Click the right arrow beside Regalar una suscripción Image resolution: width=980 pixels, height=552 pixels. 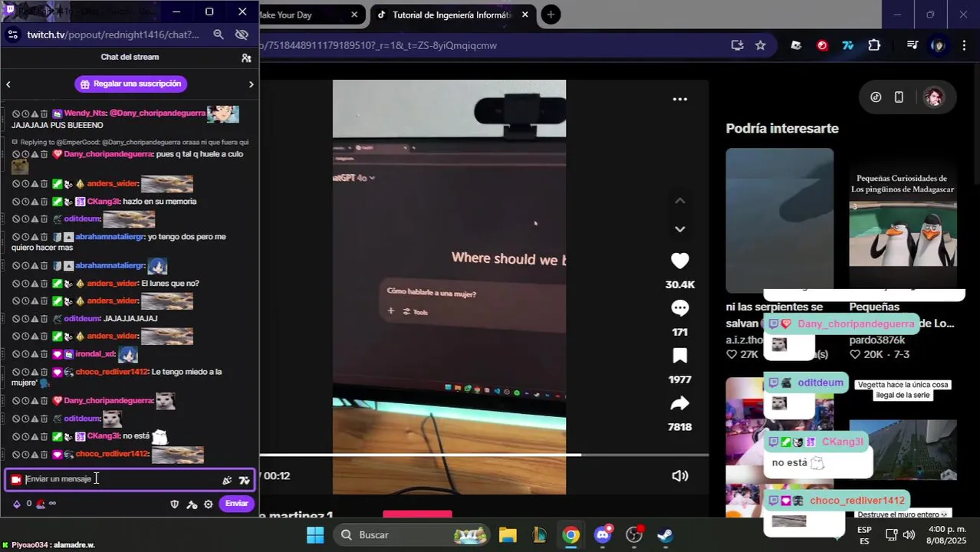251,84
